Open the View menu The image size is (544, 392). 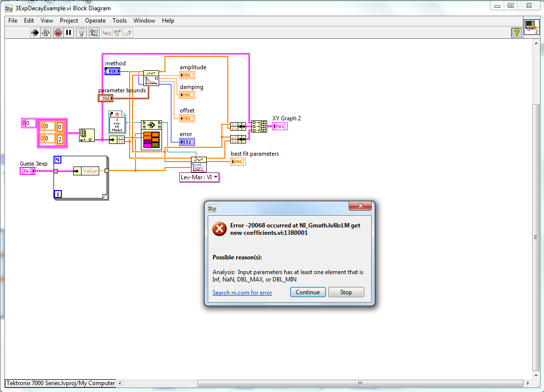(x=47, y=21)
